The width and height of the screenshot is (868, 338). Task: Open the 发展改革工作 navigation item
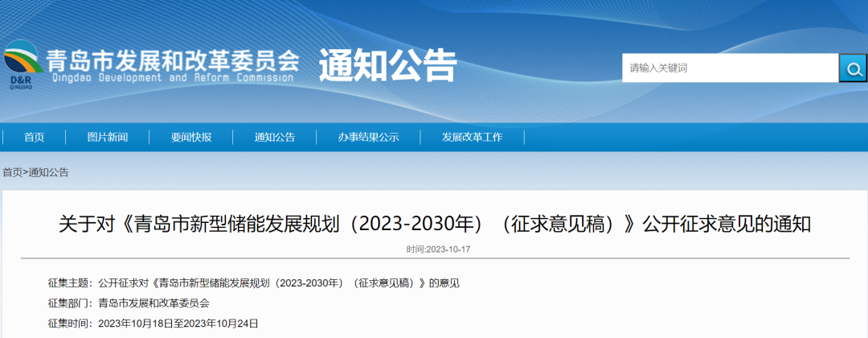[x=473, y=138]
